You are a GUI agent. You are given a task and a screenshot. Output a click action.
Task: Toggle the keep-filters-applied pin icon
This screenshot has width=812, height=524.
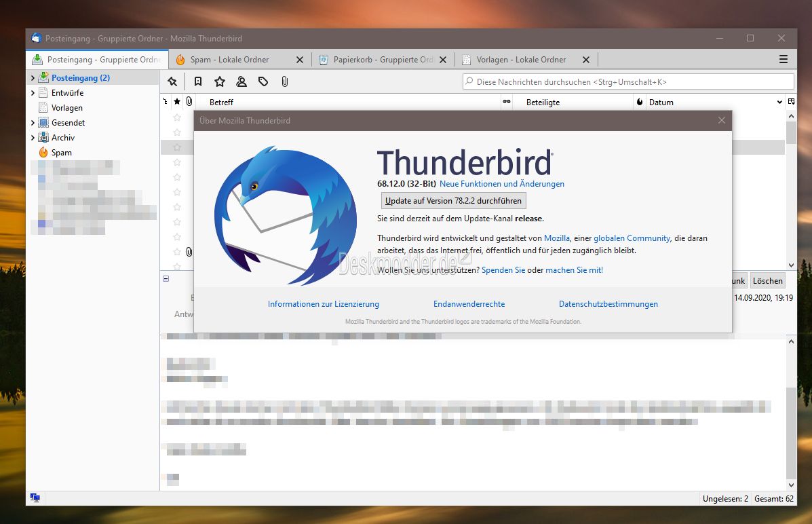172,81
